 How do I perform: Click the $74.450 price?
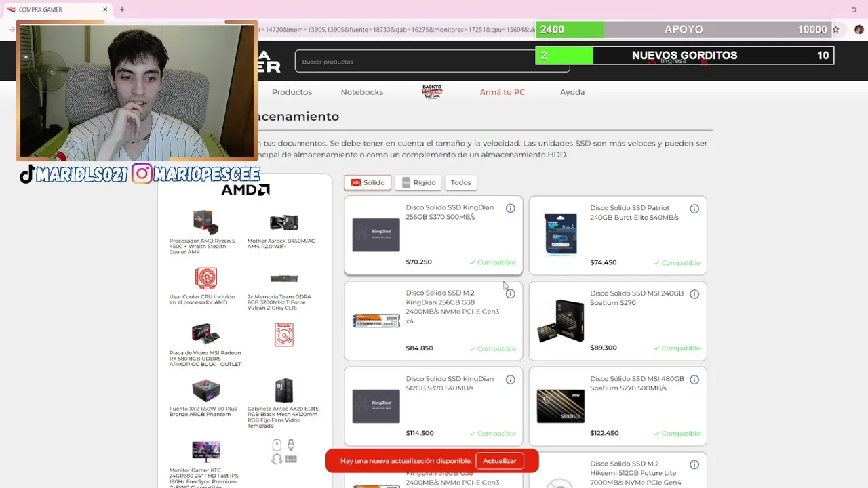coord(603,262)
